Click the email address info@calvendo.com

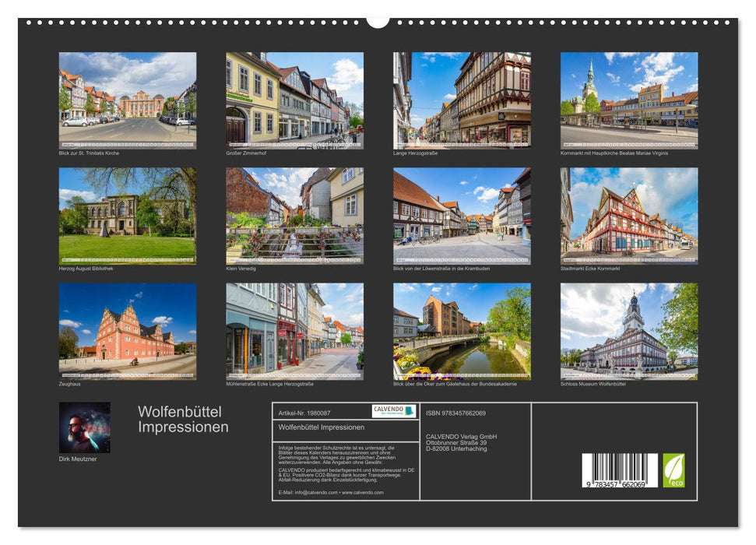319,493
